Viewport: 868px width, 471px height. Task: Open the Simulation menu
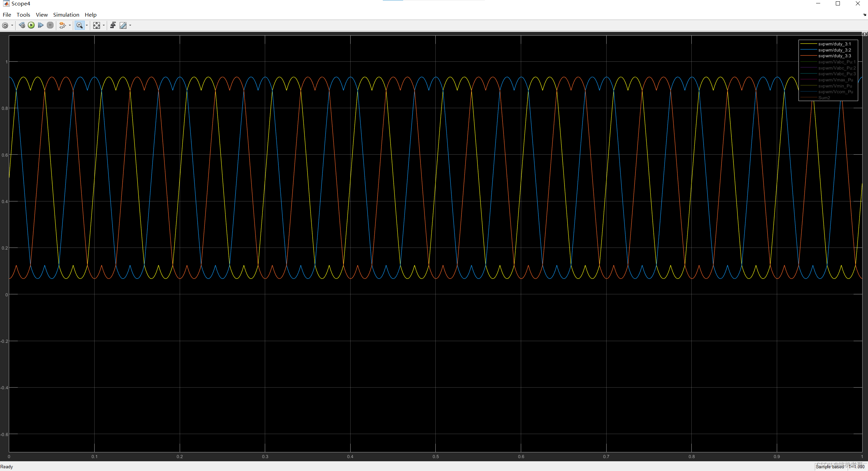point(66,15)
